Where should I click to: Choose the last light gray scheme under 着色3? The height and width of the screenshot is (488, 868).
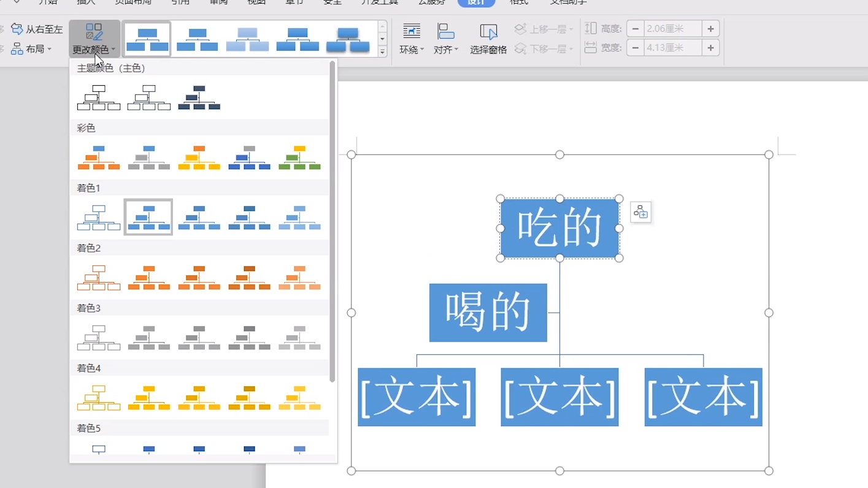pos(299,338)
